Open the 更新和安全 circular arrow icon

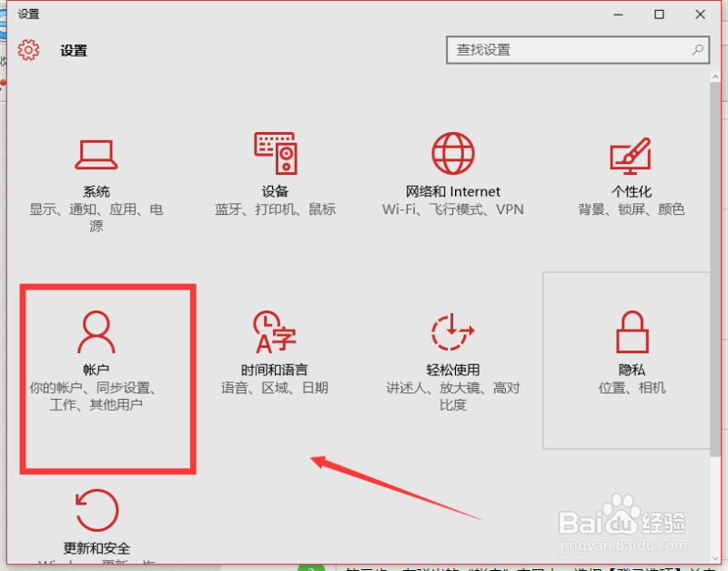(x=97, y=510)
